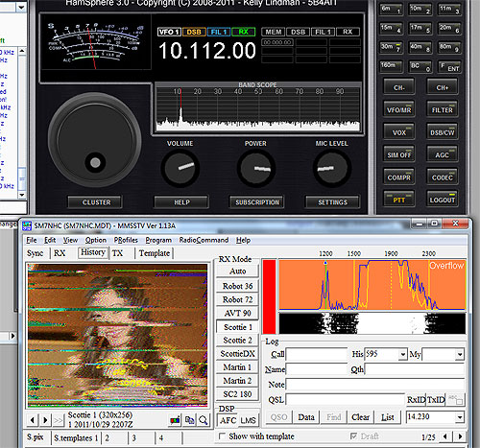The width and height of the screenshot is (480, 448).
Task: Select SC2 180 RX mode
Action: (237, 394)
